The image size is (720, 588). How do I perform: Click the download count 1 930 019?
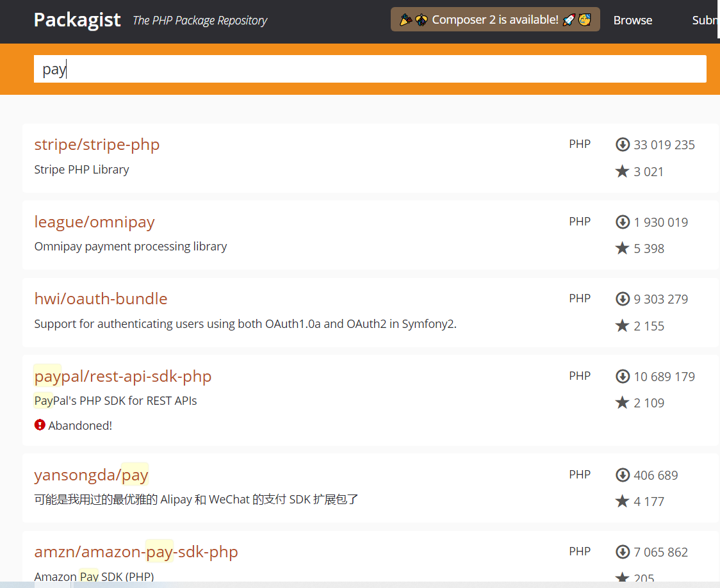(661, 223)
